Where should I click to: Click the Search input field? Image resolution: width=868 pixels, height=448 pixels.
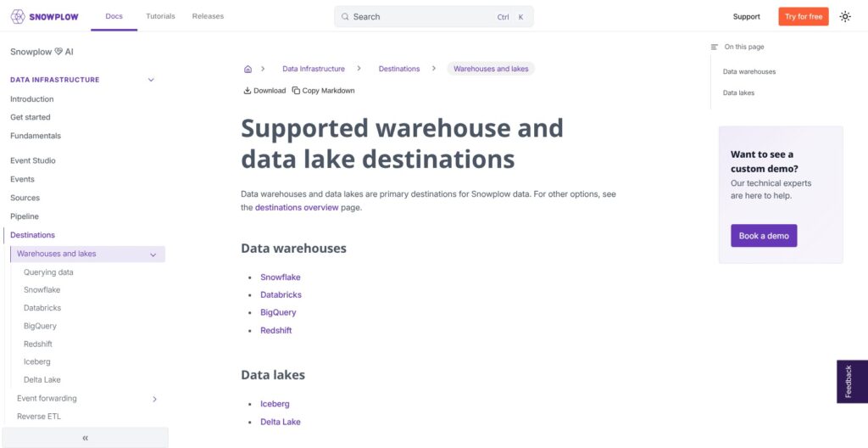click(x=434, y=17)
